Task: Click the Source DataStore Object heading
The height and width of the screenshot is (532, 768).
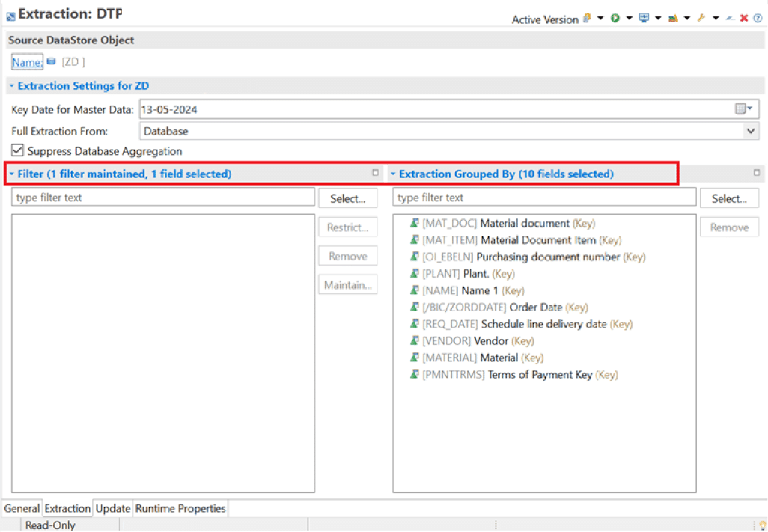Action: pos(72,40)
